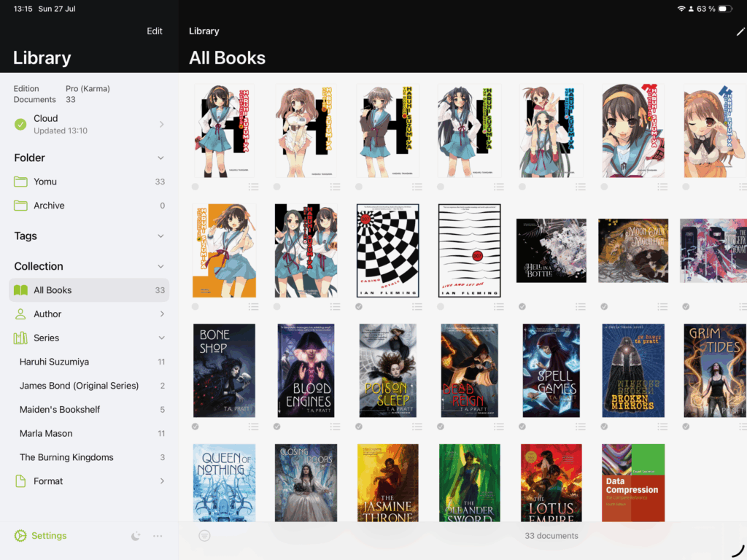Toggle read status of Casino Royale
747x560 pixels.
click(x=359, y=307)
